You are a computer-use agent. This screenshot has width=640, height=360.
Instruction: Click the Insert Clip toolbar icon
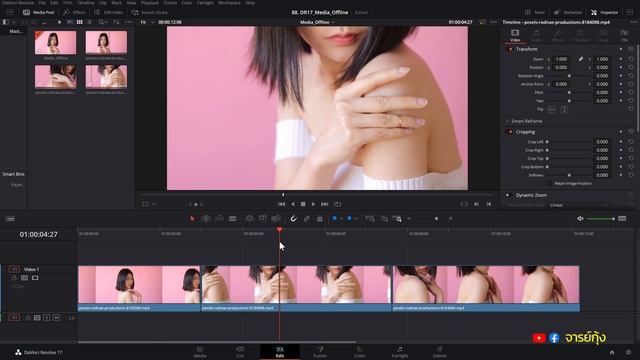coord(249,219)
